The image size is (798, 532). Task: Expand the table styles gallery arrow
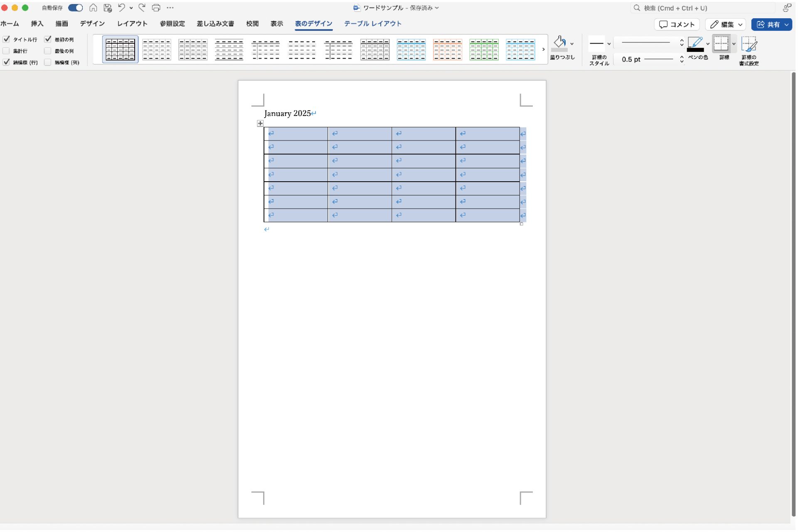tap(543, 49)
